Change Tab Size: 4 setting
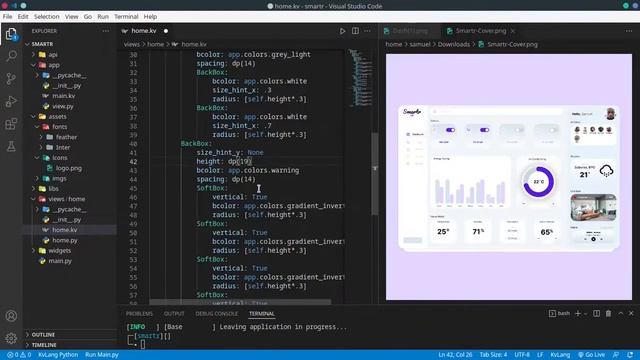The width and height of the screenshot is (640, 360). pyautogui.click(x=493, y=355)
